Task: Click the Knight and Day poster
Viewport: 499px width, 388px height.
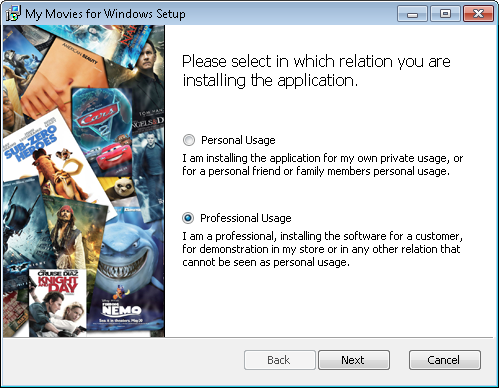Action: 57,302
